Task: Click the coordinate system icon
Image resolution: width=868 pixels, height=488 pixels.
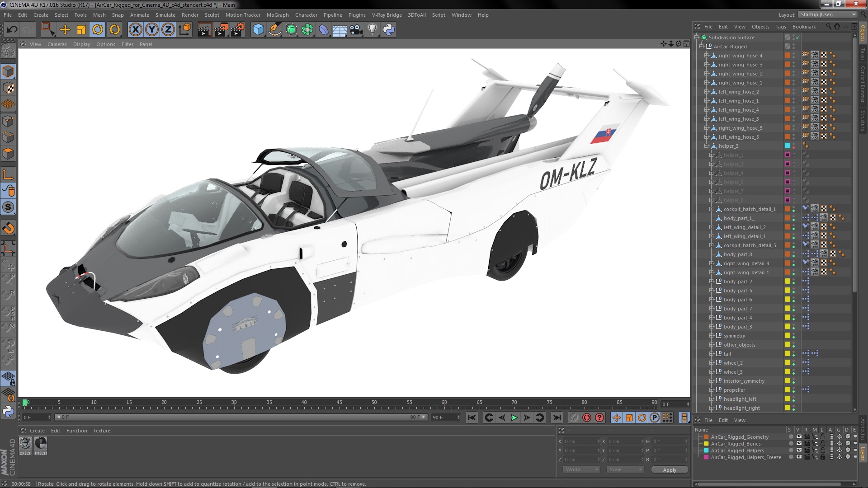Action: (185, 30)
